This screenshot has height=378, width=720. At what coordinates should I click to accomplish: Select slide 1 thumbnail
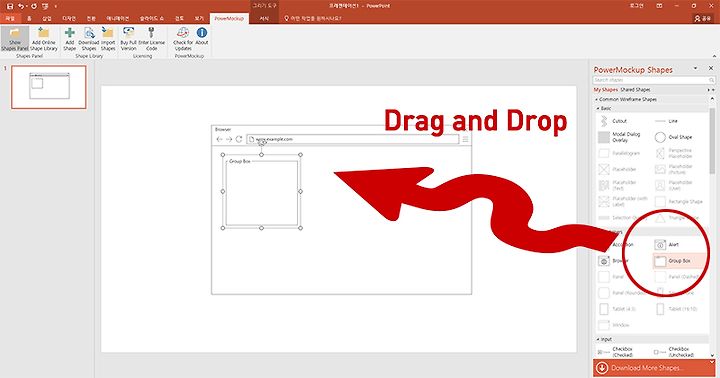pos(49,87)
